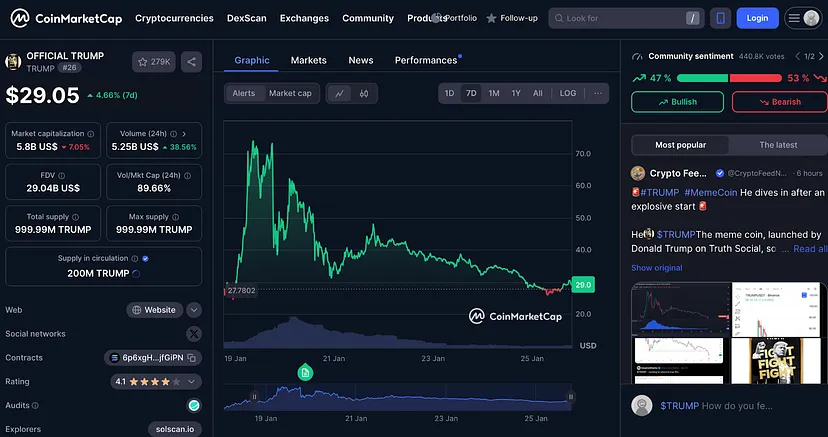Open the Portfolio link

(x=460, y=18)
